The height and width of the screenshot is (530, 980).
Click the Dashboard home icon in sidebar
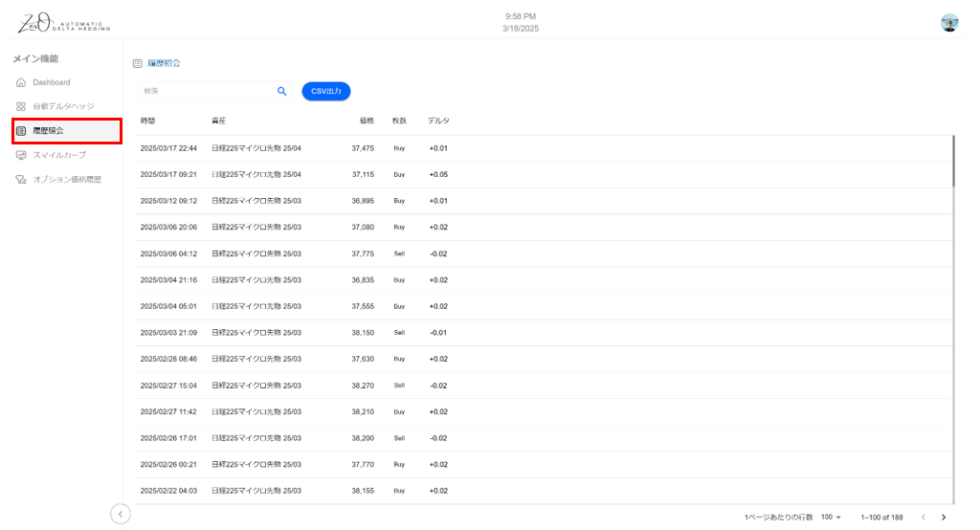click(21, 82)
